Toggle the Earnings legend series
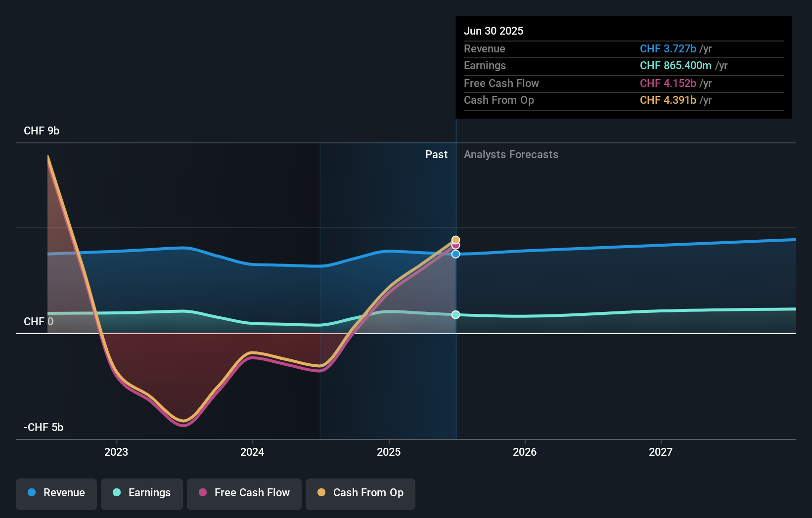Image resolution: width=812 pixels, height=518 pixels. (x=142, y=494)
